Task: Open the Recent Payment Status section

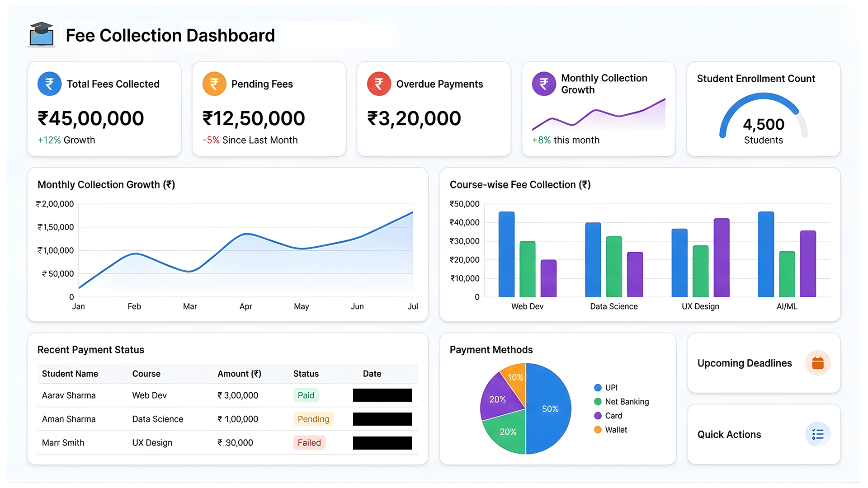Action: (90, 349)
